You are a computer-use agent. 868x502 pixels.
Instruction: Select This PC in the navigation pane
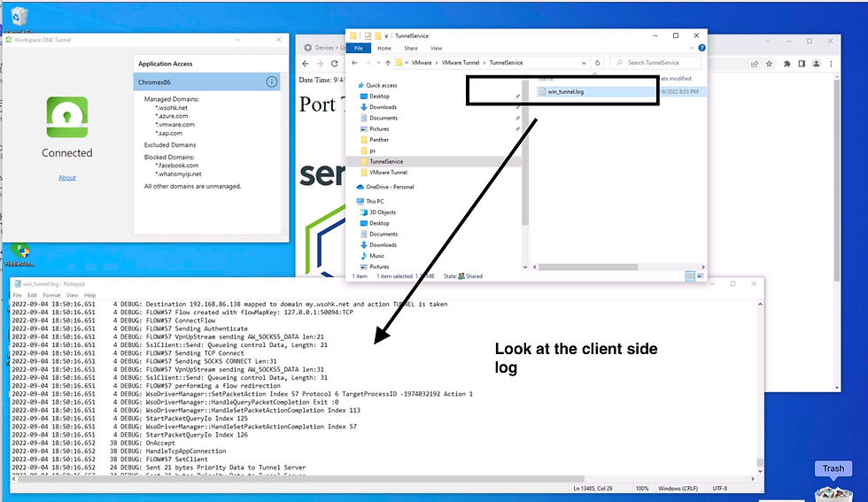point(370,201)
